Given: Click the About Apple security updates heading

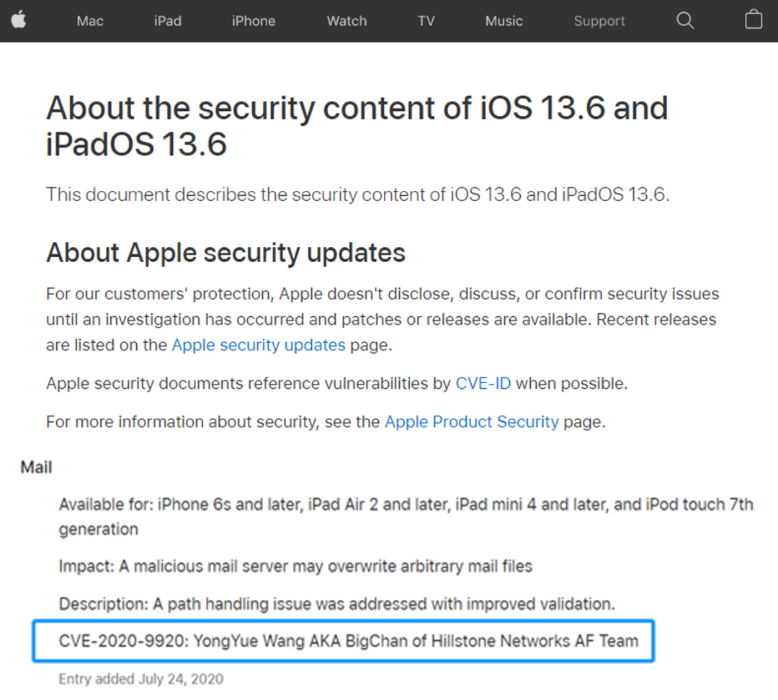Looking at the screenshot, I should pos(225,253).
